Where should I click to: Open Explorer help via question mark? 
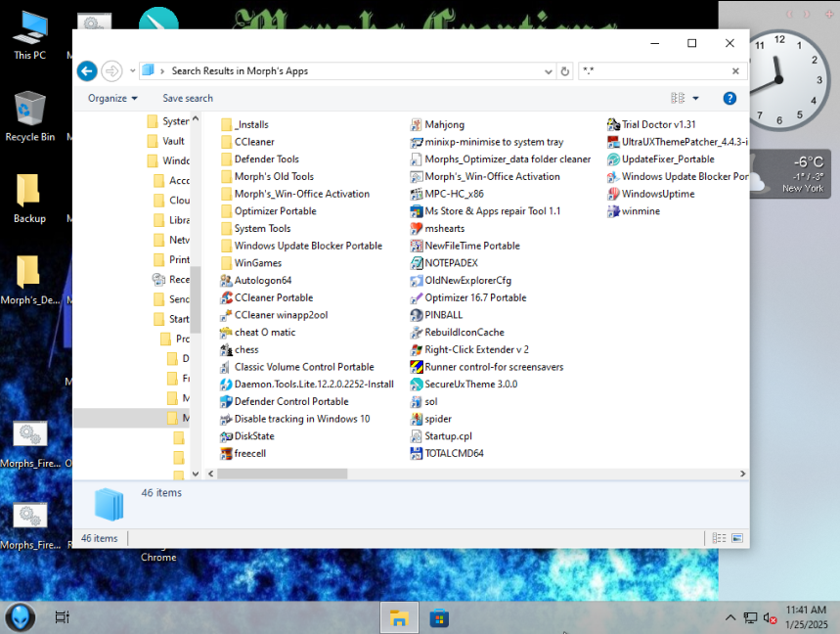(x=729, y=99)
